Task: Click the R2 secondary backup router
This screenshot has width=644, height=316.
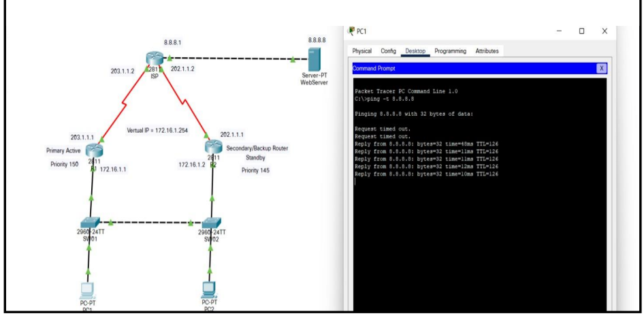Action: click(x=213, y=146)
